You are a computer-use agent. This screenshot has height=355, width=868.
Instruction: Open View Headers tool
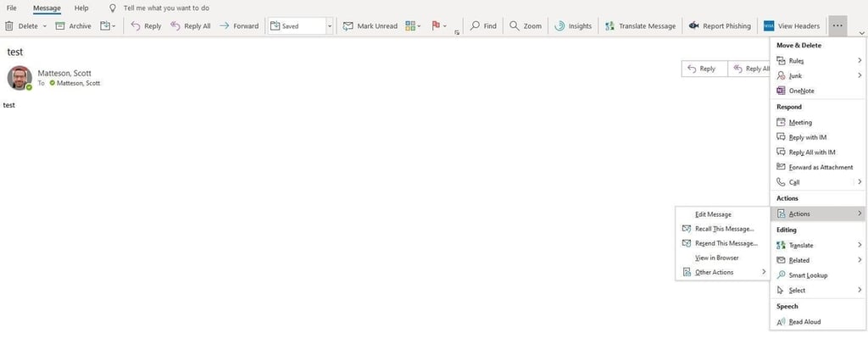[x=770, y=26]
